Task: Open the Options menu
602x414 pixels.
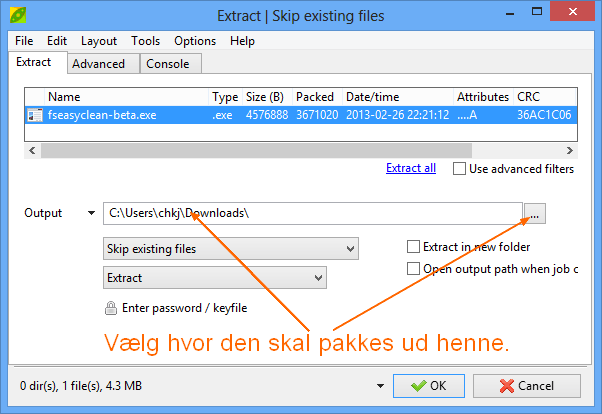Action: point(195,41)
